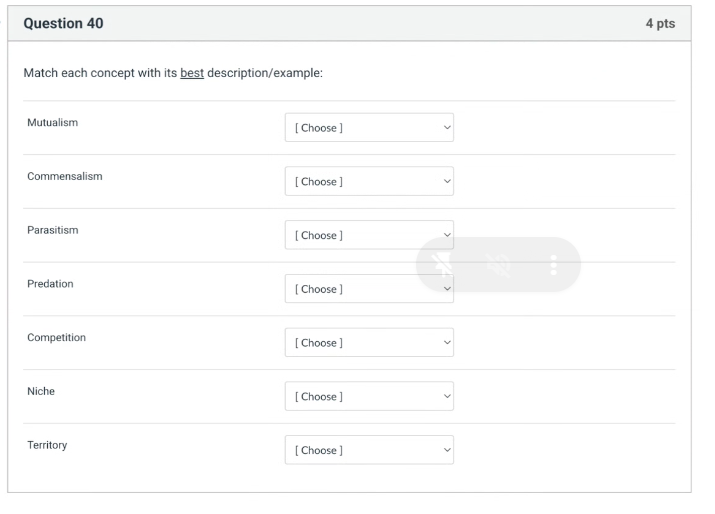Click the unpin icon in floating overlay

point(442,264)
